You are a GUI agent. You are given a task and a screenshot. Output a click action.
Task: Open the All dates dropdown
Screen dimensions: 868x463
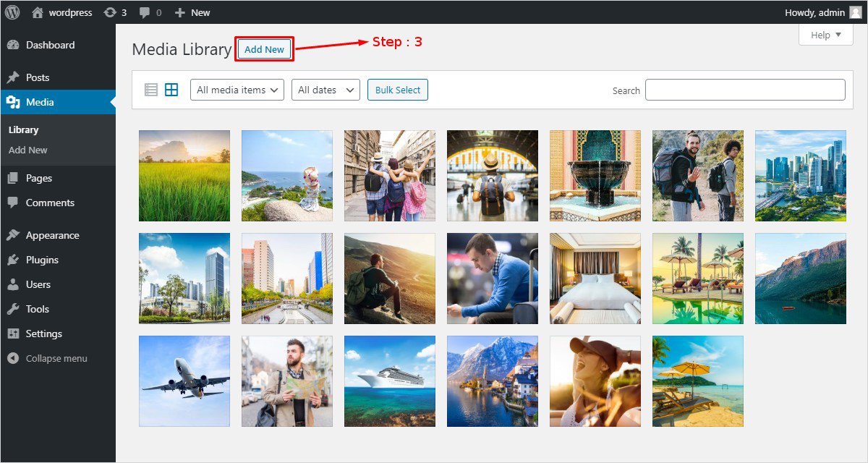tap(325, 90)
